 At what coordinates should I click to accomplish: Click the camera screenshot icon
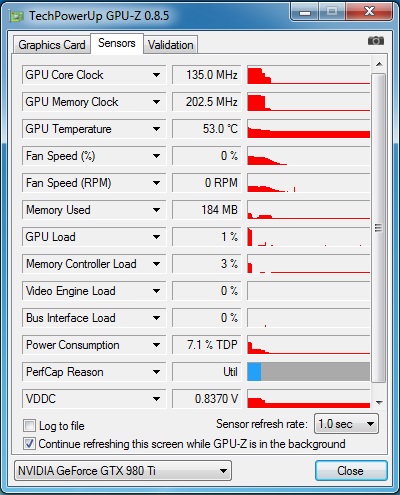pos(376,41)
